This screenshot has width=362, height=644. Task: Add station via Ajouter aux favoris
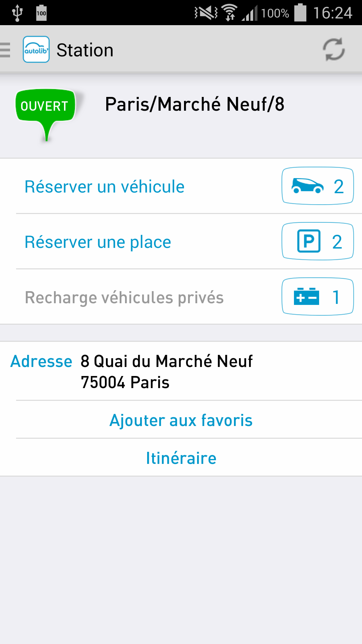tap(181, 420)
